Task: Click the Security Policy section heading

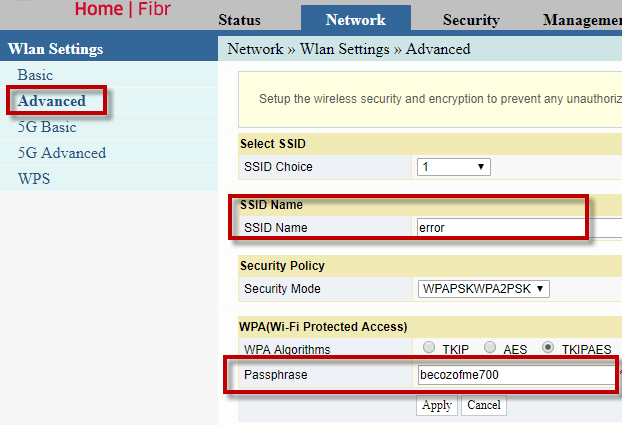Action: coord(282,265)
